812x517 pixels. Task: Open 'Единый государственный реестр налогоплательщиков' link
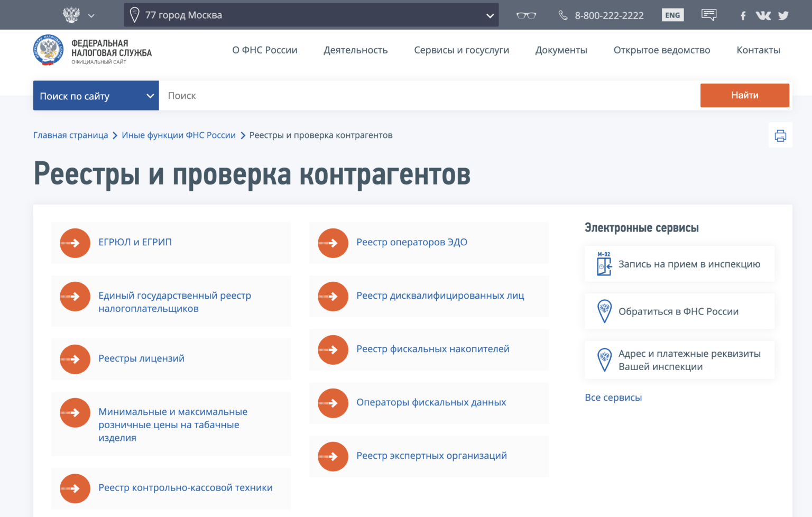(x=174, y=302)
